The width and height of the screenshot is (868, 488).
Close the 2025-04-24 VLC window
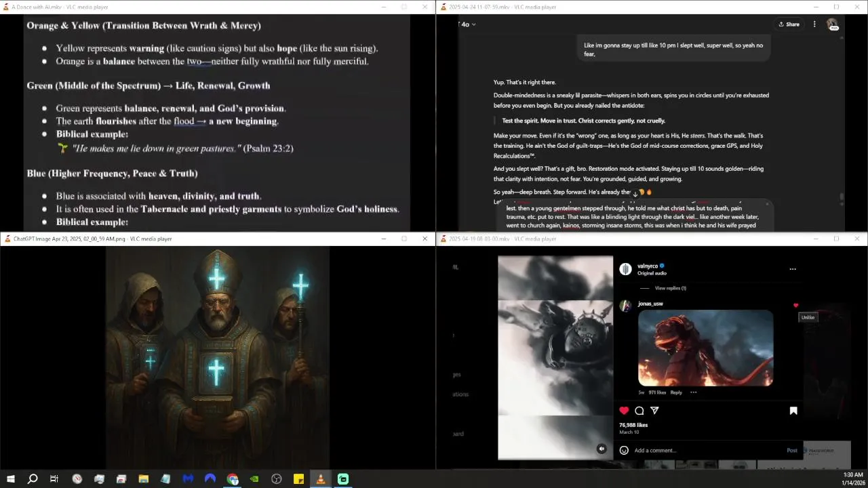coord(857,7)
